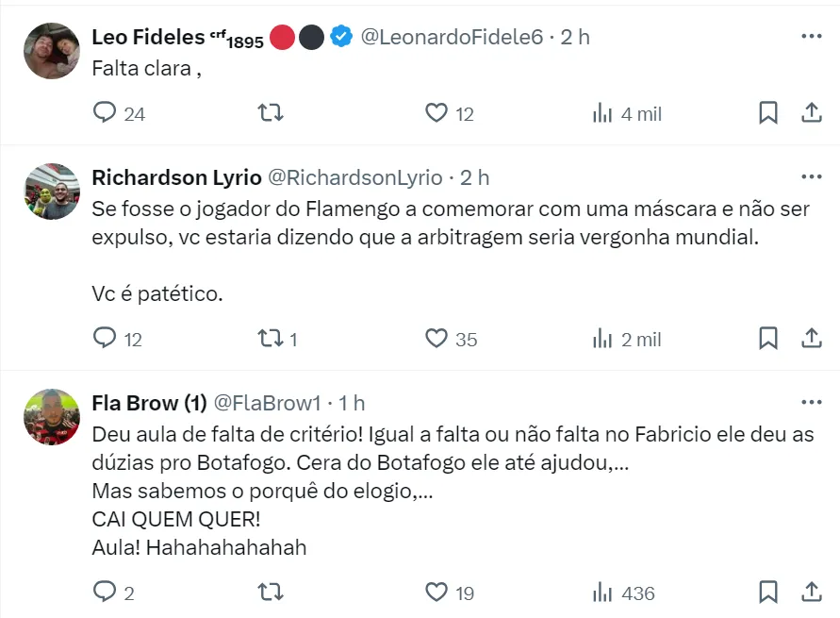This screenshot has width=840, height=618.
Task: Repost Richardson Lyrio's tweet
Action: (x=271, y=338)
